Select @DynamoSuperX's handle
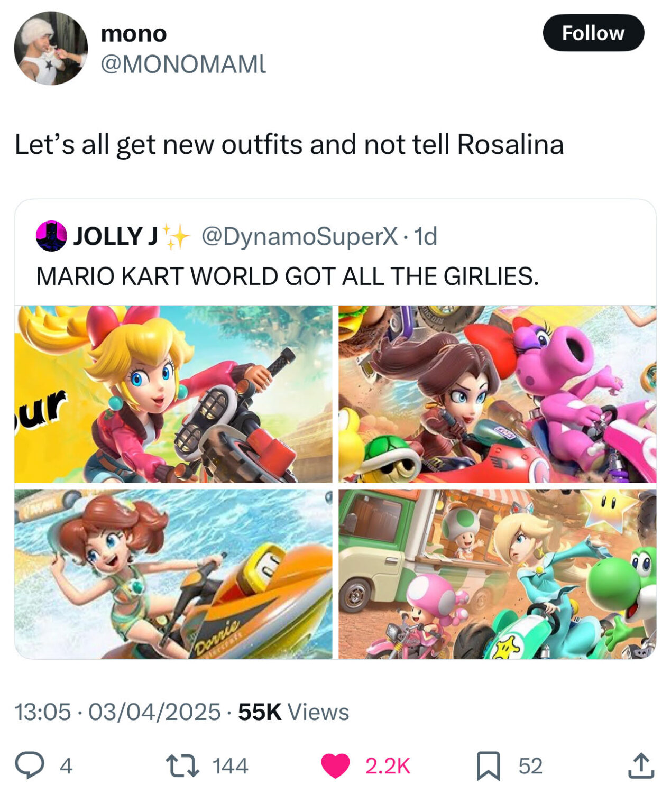The width and height of the screenshot is (671, 812). tap(295, 236)
